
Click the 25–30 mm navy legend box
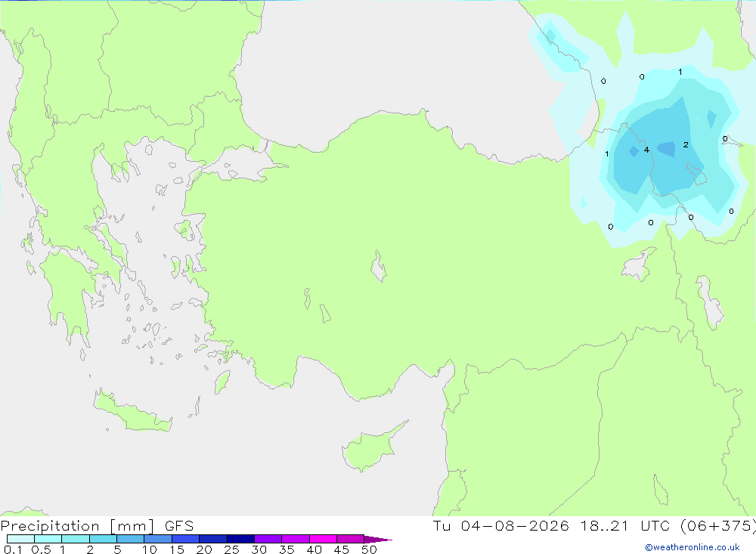pos(240,539)
